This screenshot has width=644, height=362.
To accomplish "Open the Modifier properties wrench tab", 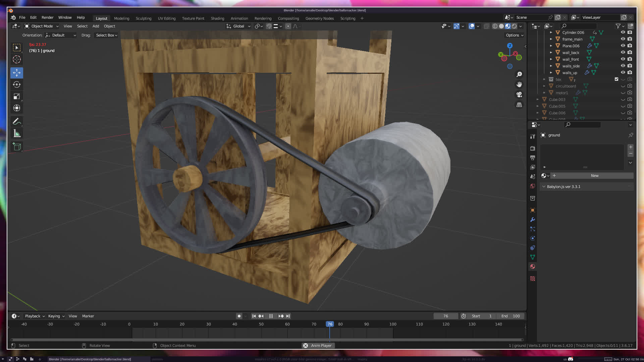I will (533, 220).
